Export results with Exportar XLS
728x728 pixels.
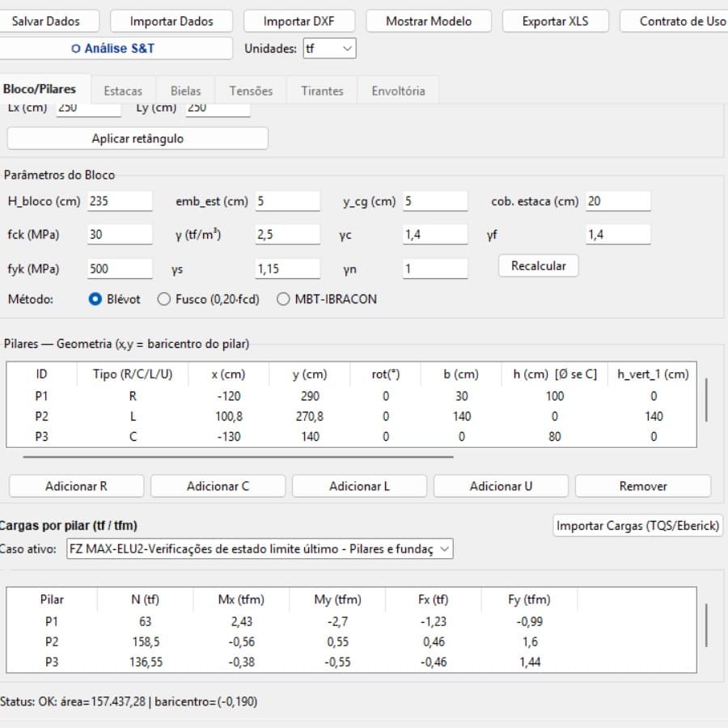click(x=555, y=21)
